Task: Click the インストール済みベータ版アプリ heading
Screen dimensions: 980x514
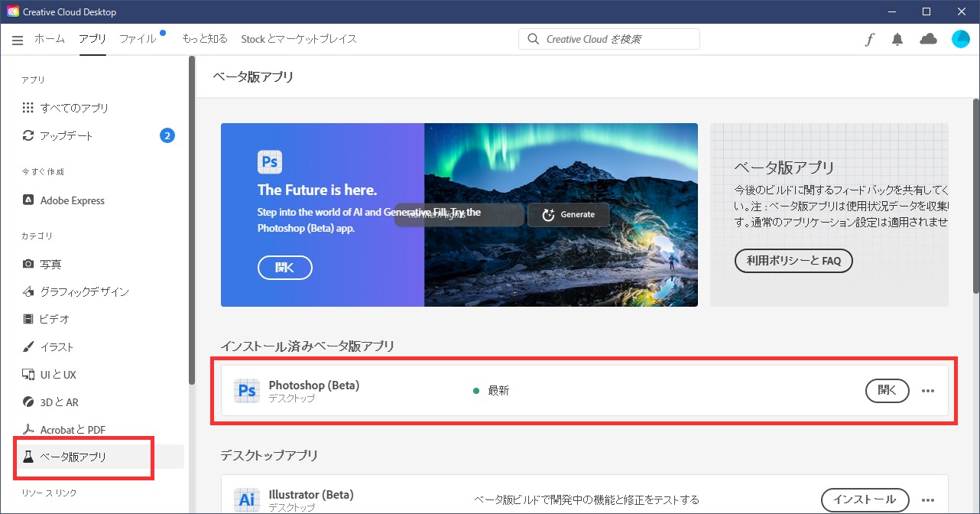Action: coord(307,346)
